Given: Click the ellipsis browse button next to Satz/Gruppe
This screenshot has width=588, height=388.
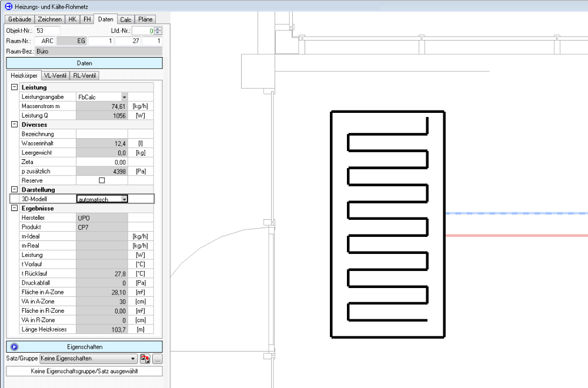Looking at the screenshot, I should pos(158,358).
